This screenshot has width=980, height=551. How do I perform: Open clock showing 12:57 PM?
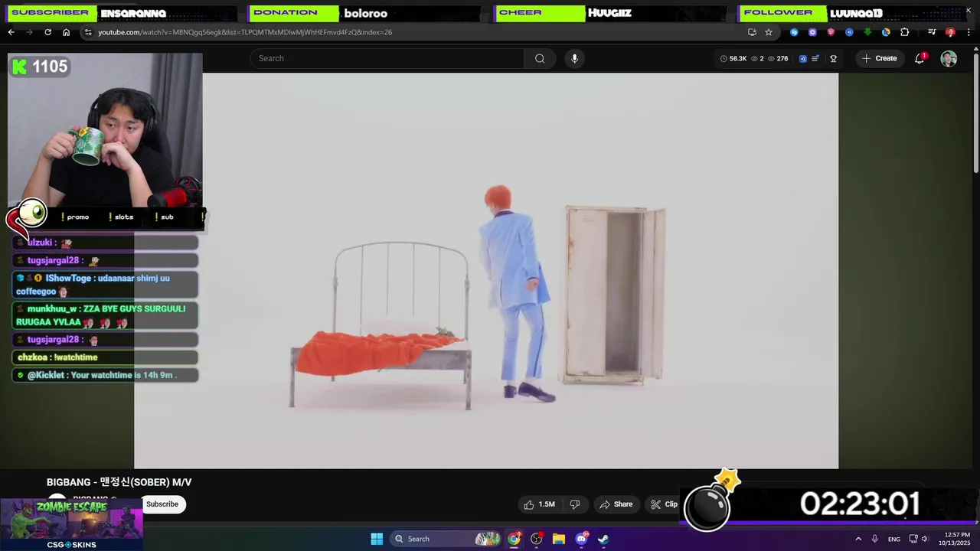click(957, 539)
